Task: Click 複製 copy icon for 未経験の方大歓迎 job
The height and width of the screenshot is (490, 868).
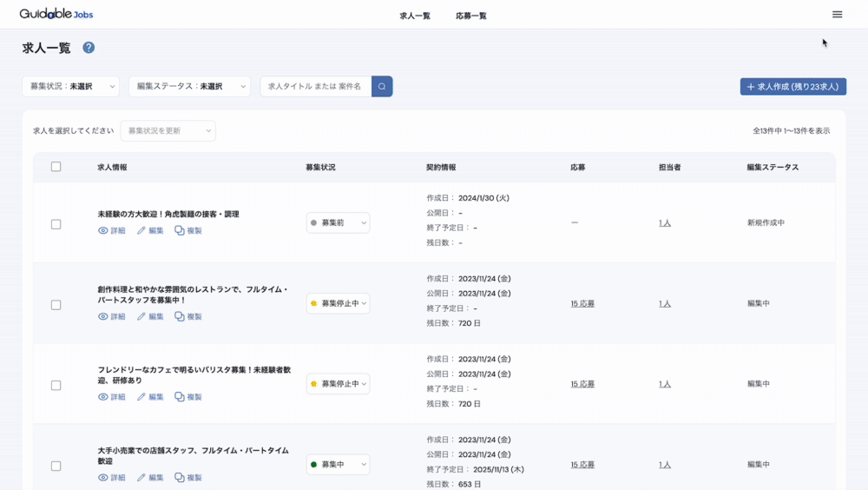Action: pyautogui.click(x=180, y=231)
